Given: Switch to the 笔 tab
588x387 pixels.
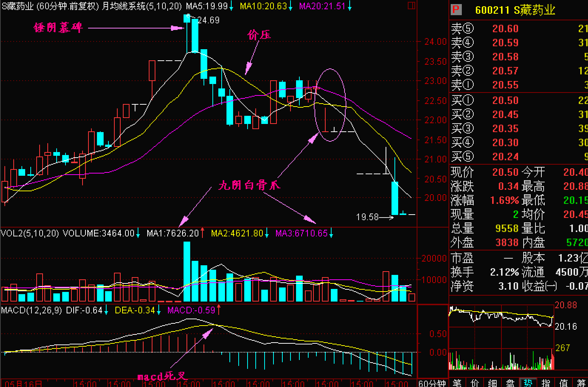Looking at the screenshot, I should 457,383.
